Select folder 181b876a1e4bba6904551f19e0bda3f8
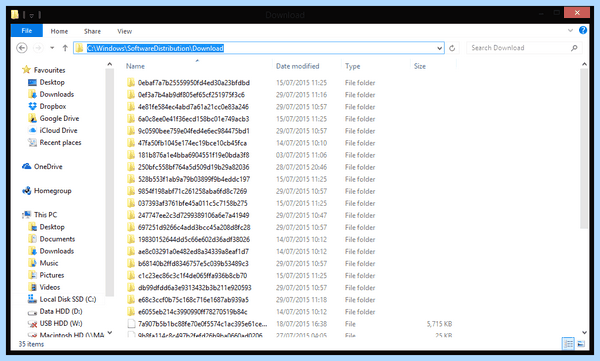 click(x=193, y=155)
